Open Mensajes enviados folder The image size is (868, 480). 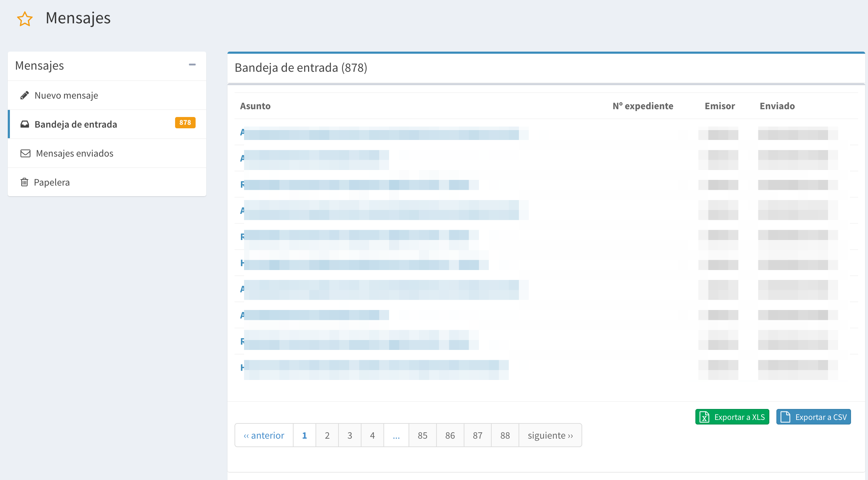75,153
